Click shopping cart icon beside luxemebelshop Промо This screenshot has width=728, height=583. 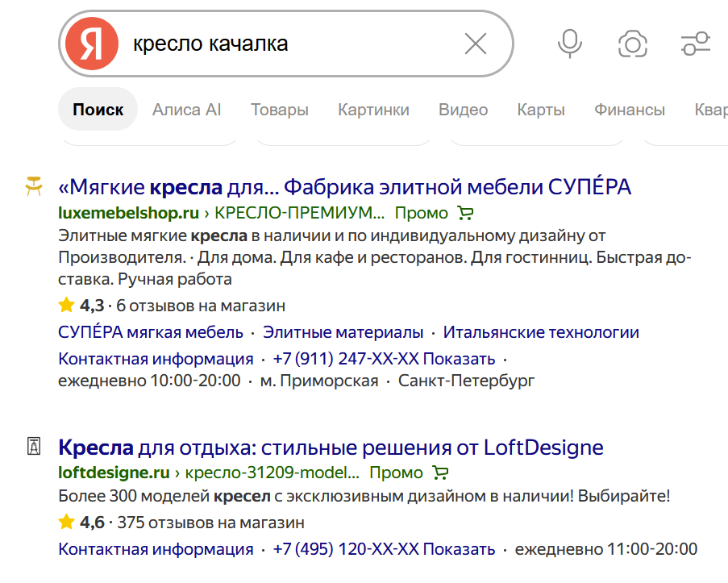(x=465, y=213)
